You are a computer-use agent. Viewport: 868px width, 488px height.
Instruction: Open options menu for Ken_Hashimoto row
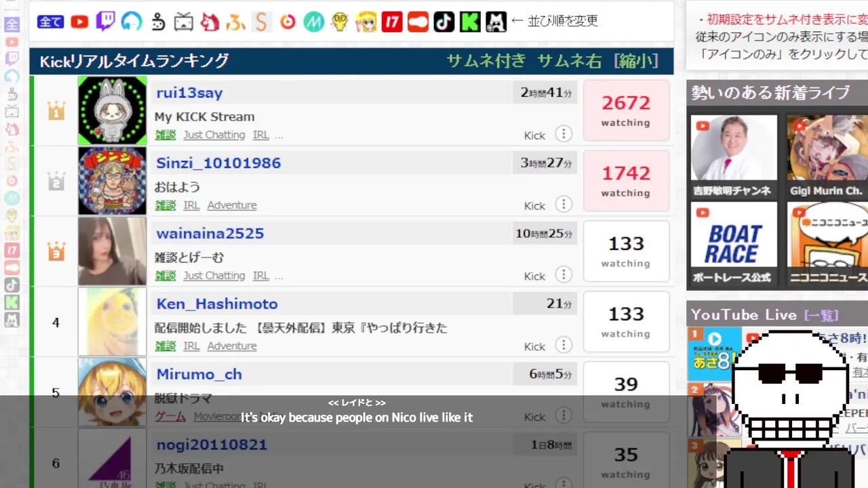(x=564, y=345)
